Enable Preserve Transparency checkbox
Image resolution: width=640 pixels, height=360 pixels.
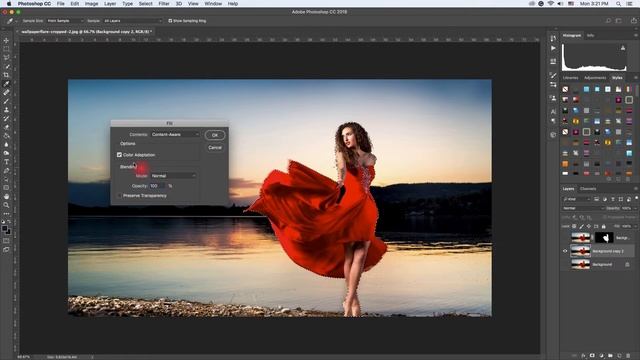(x=119, y=196)
